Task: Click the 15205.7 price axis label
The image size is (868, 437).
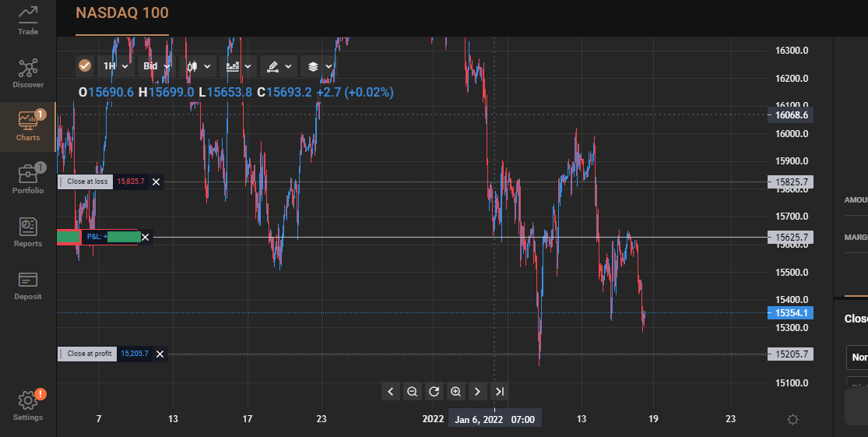Action: point(790,354)
